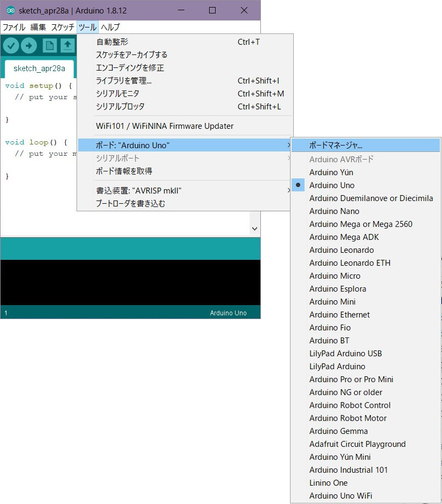442x504 pixels.
Task: Expand the 書込装置 "AVRISP mkII" submenu
Action: tap(184, 191)
